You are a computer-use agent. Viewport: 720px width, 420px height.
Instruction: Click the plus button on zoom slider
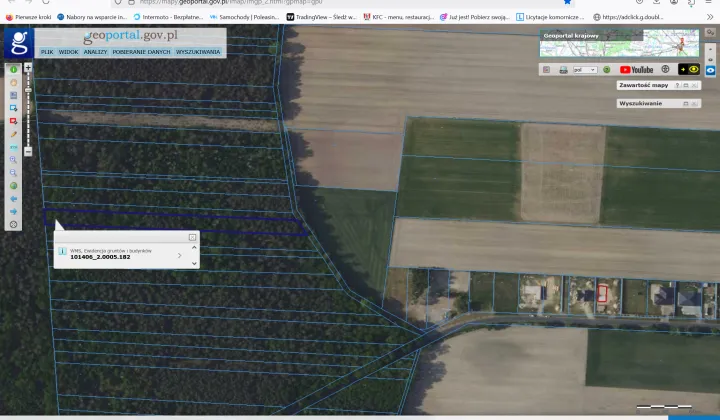click(x=28, y=67)
